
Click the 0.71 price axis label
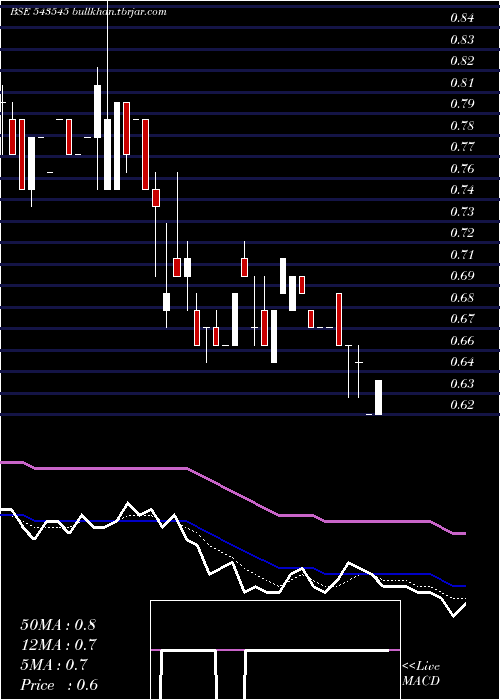click(x=462, y=254)
